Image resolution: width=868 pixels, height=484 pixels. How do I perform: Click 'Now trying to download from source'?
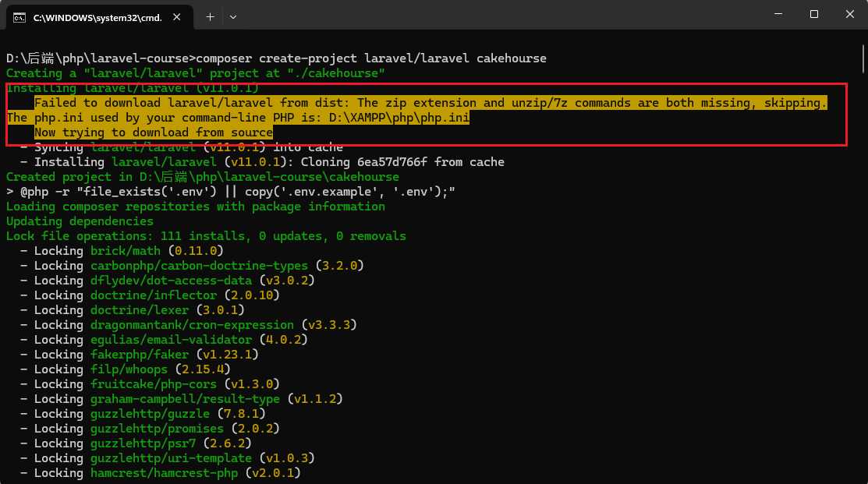[154, 132]
